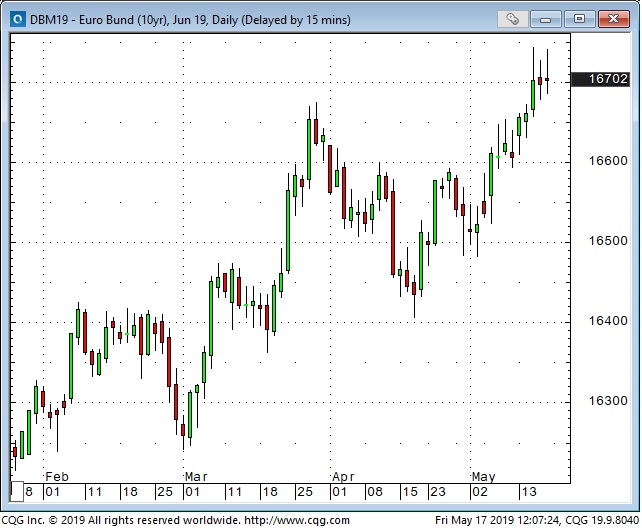Image resolution: width=642 pixels, height=528 pixels.
Task: Click date label 13 under May
Action: click(529, 492)
